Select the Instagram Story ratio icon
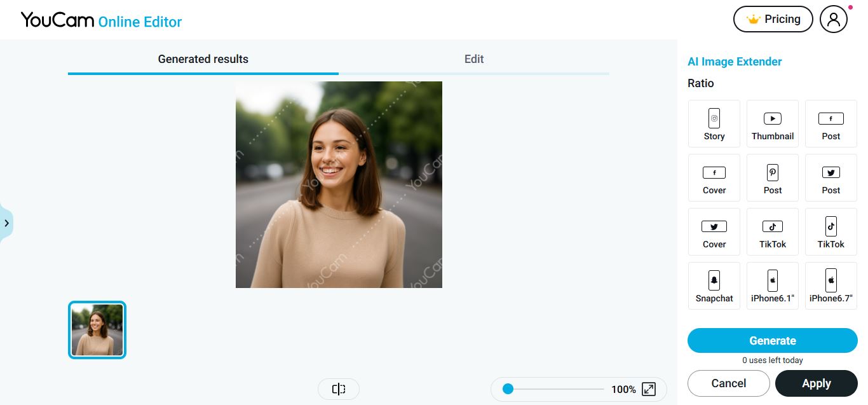The image size is (868, 405). tap(714, 123)
